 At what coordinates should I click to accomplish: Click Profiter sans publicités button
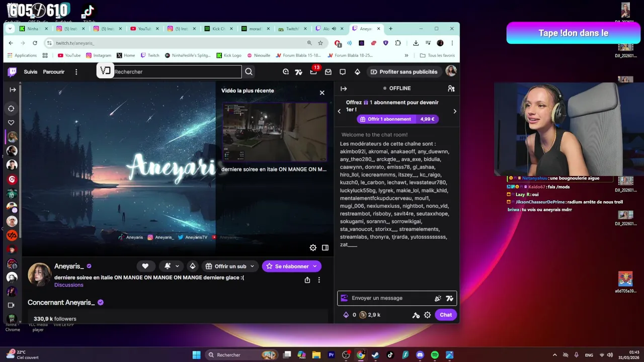pyautogui.click(x=404, y=72)
